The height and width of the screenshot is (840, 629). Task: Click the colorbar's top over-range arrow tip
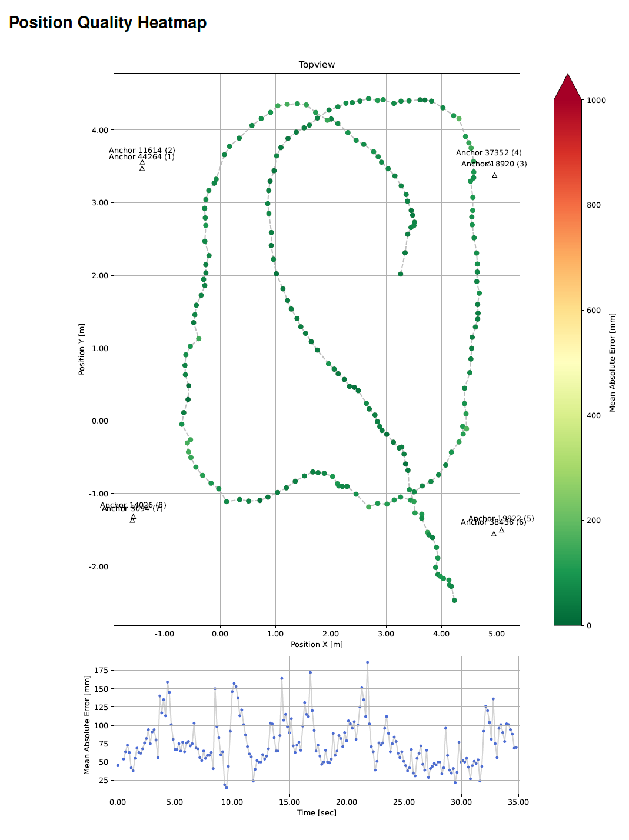tap(568, 75)
